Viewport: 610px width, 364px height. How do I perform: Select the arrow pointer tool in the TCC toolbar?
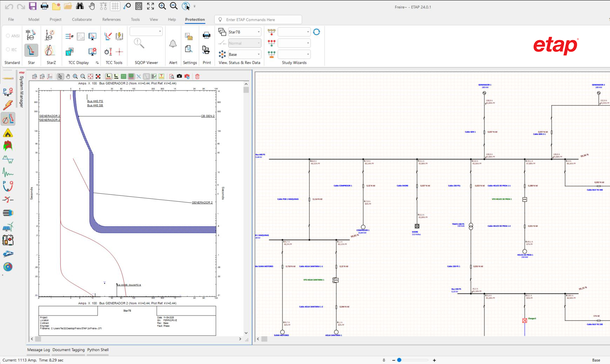(60, 76)
